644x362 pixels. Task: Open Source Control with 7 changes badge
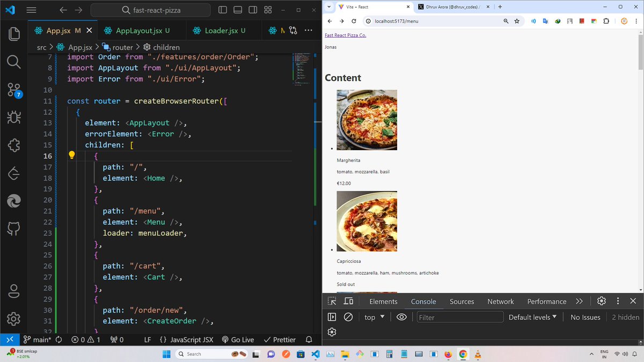pos(14,90)
